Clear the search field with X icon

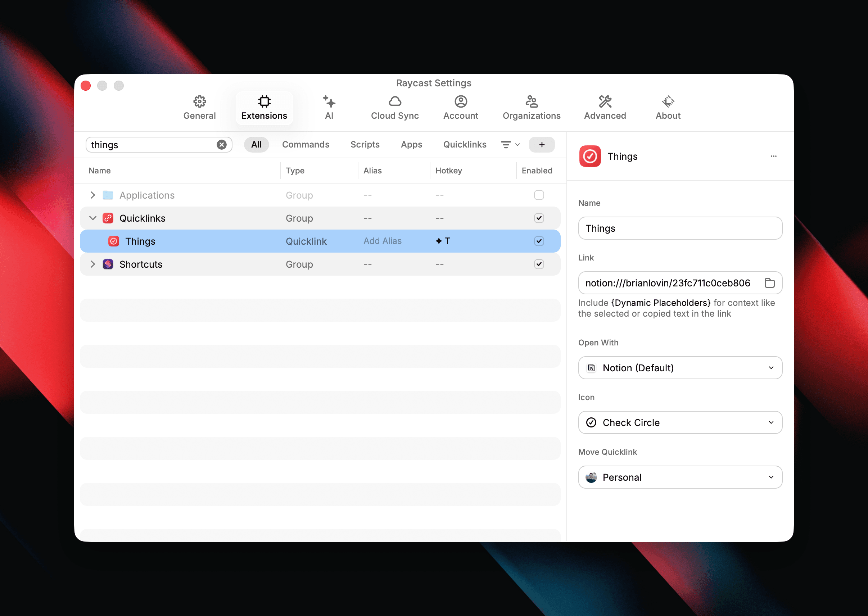point(222,145)
